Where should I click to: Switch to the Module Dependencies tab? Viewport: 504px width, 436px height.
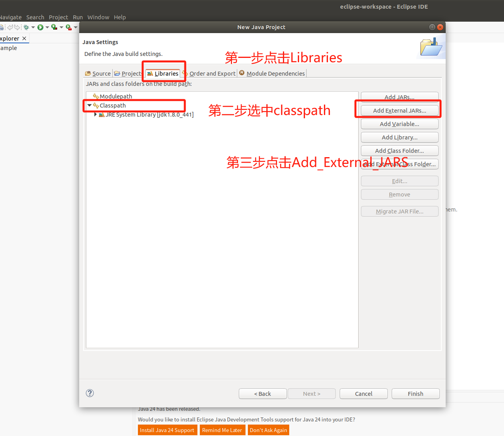click(272, 73)
